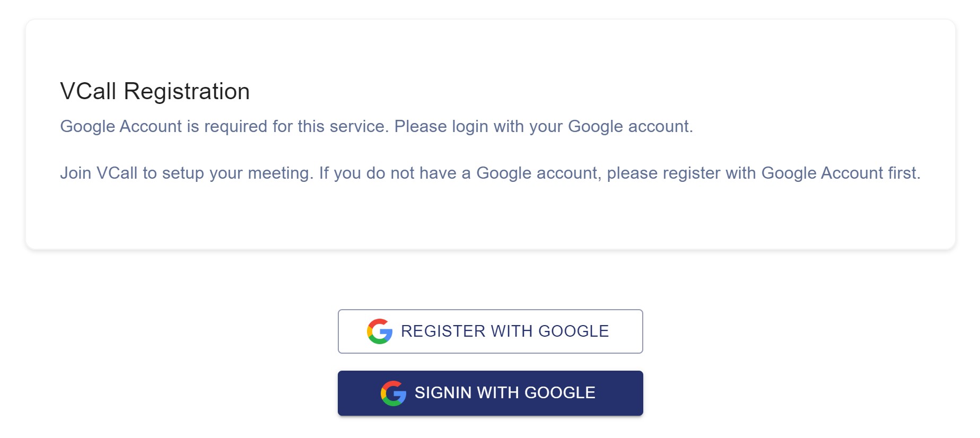Image resolution: width=980 pixels, height=438 pixels.
Task: Click the Google logo in Signin button
Action: 393,393
